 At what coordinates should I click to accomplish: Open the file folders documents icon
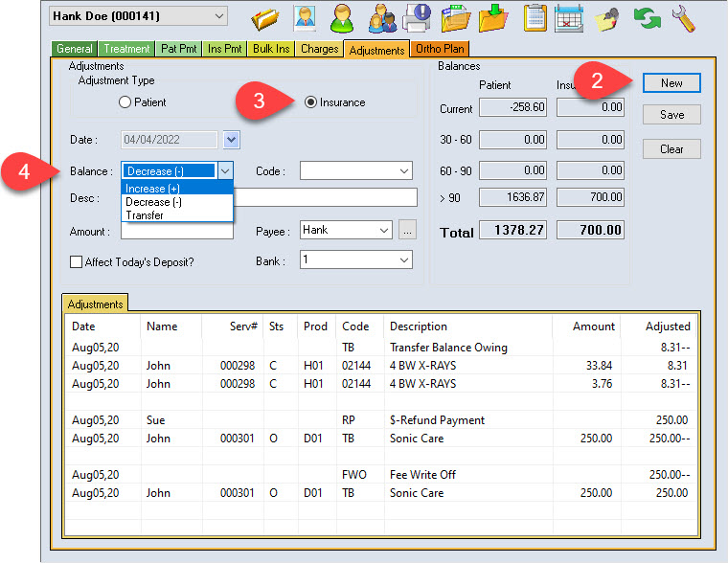pyautogui.click(x=455, y=18)
